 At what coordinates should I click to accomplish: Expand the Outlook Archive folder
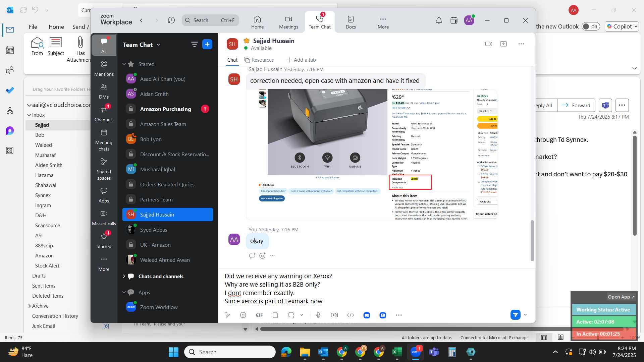tap(29, 306)
